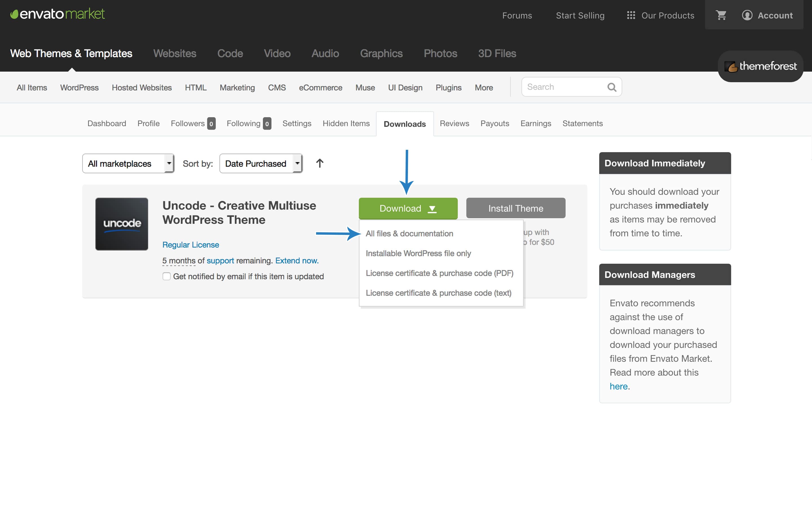
Task: Click the search magnifier icon
Action: tap(612, 87)
